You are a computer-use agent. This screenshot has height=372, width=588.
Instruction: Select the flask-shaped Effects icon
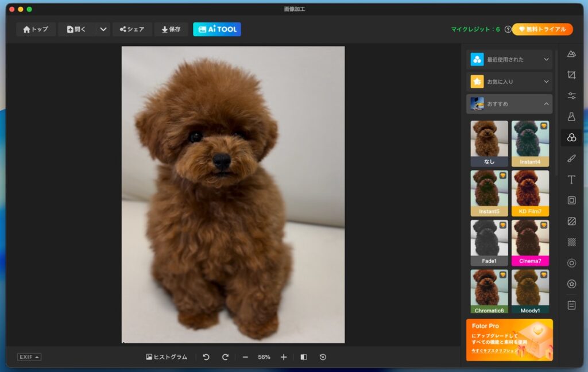pos(571,117)
